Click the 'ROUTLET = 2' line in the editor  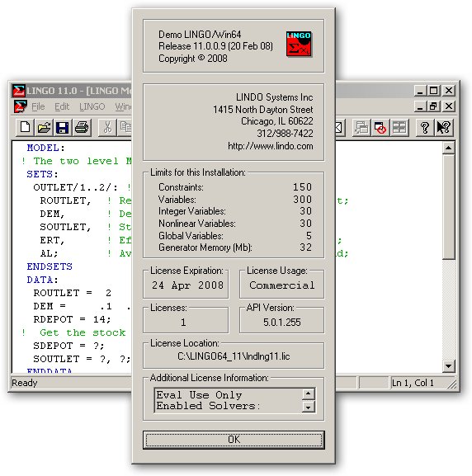pyautogui.click(x=73, y=293)
